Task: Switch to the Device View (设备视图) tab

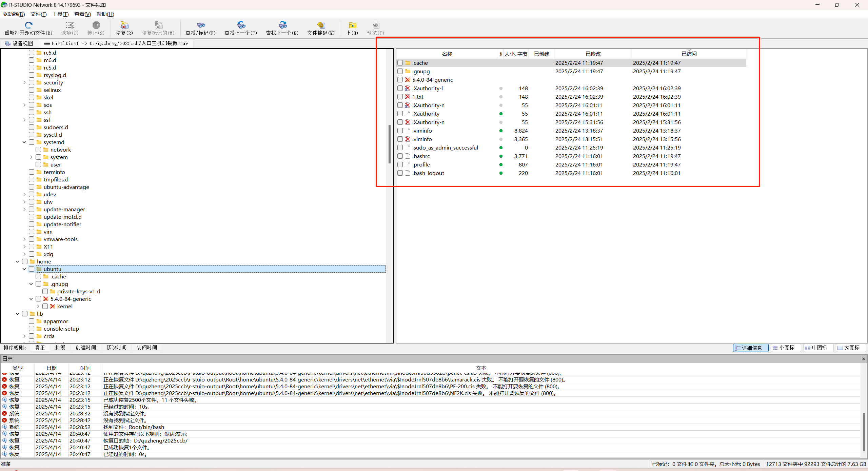Action: click(19, 43)
